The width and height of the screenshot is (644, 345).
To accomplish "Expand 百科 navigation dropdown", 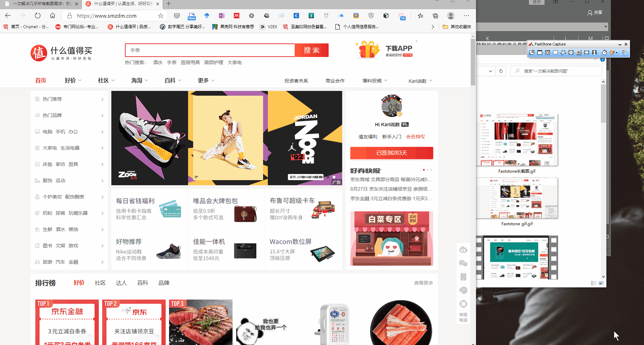I will pyautogui.click(x=173, y=80).
